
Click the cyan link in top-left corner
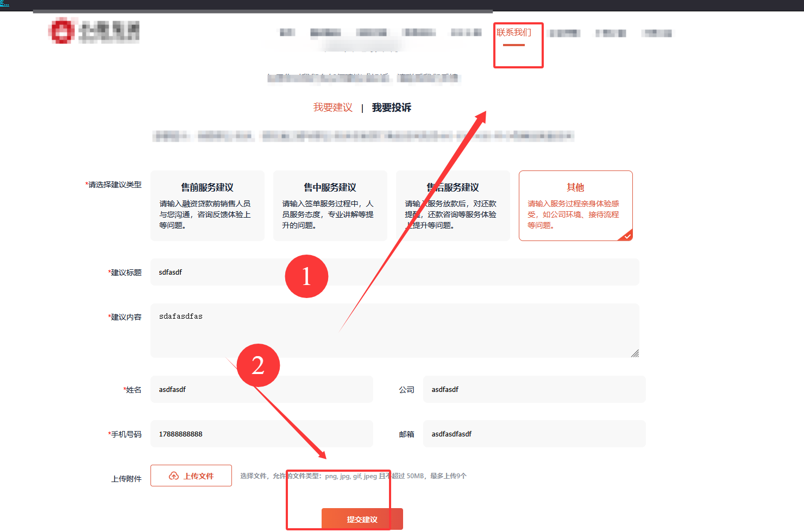pyautogui.click(x=4, y=3)
